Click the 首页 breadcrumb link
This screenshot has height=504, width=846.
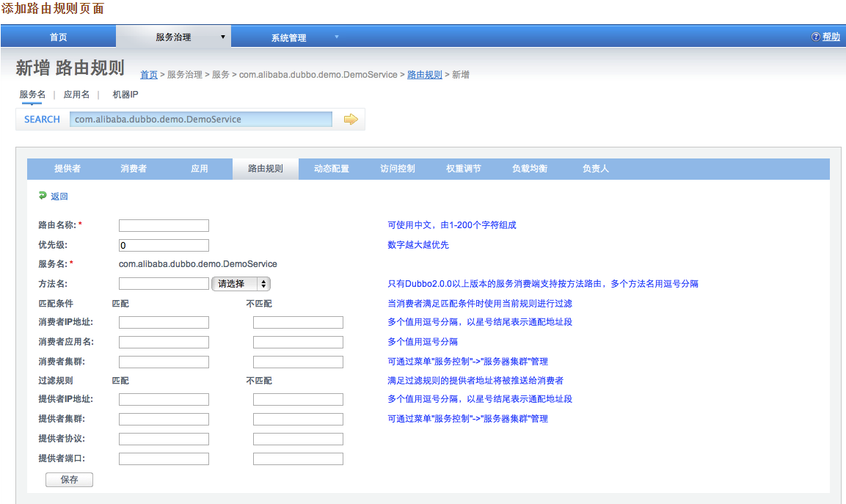[x=149, y=75]
